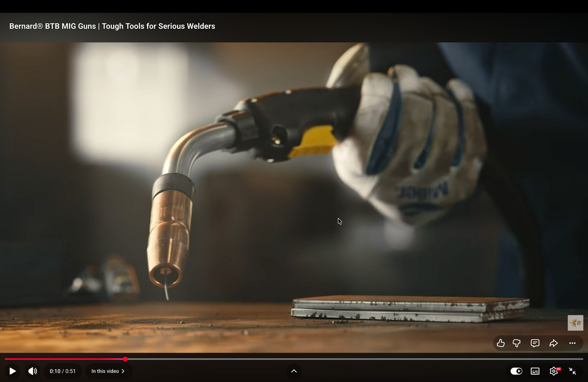Image resolution: width=588 pixels, height=382 pixels.
Task: Open video settings gear
Action: point(554,371)
